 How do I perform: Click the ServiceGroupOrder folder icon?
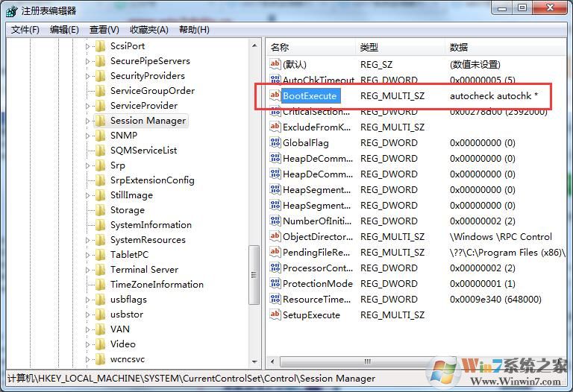(x=100, y=91)
